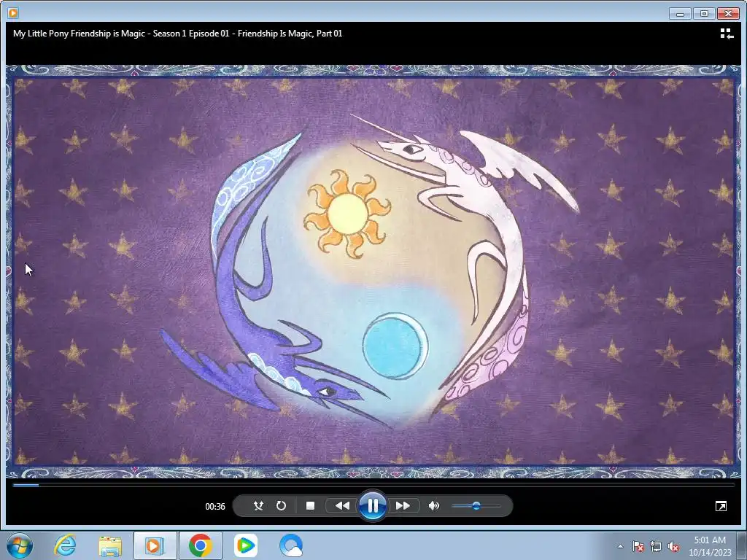This screenshot has height=560, width=747.
Task: Maximize the media player window
Action: [704, 13]
